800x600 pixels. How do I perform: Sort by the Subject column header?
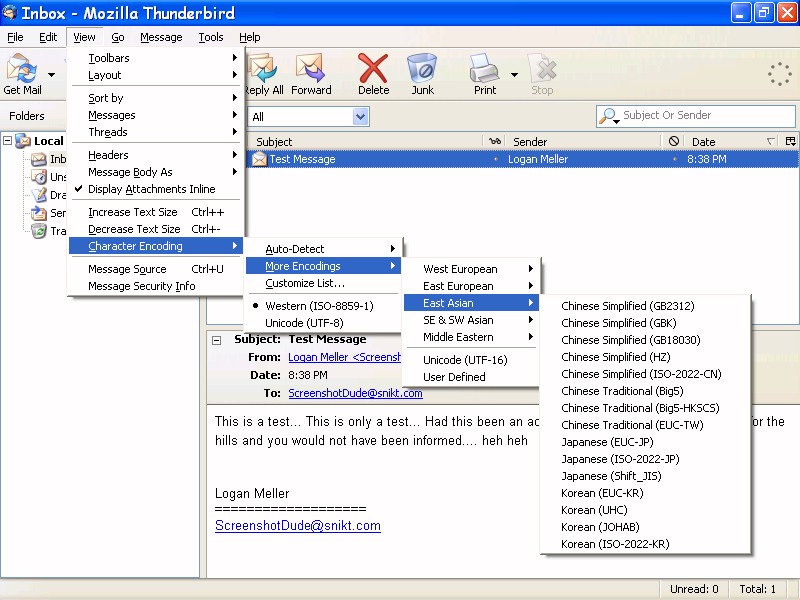pyautogui.click(x=365, y=141)
